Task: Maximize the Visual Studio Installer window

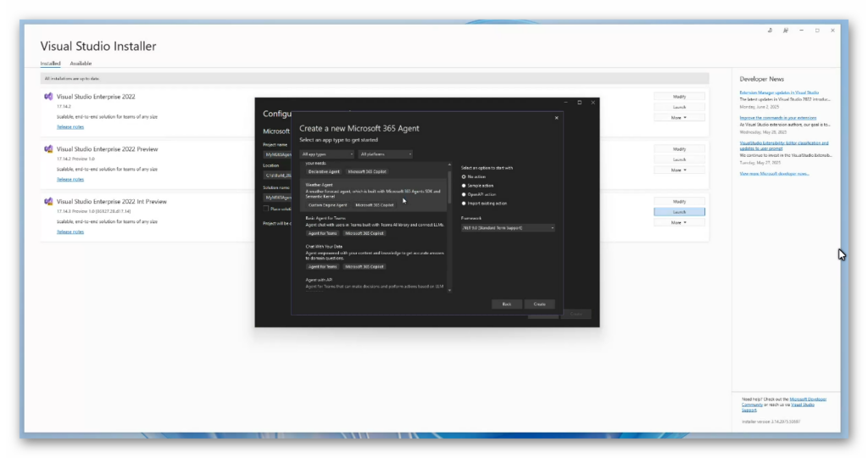Action: tap(817, 31)
